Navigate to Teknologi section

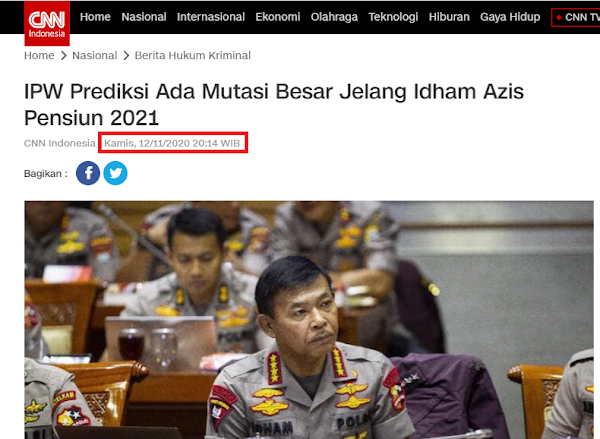[393, 17]
